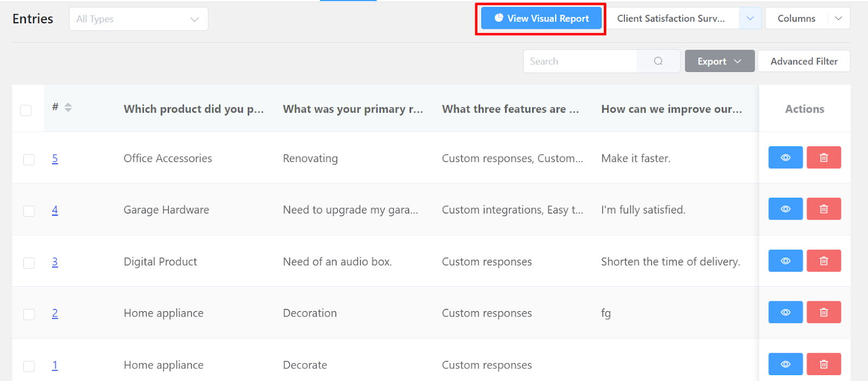Open entry 2 via eye icon
The height and width of the screenshot is (381, 868).
pyautogui.click(x=785, y=313)
